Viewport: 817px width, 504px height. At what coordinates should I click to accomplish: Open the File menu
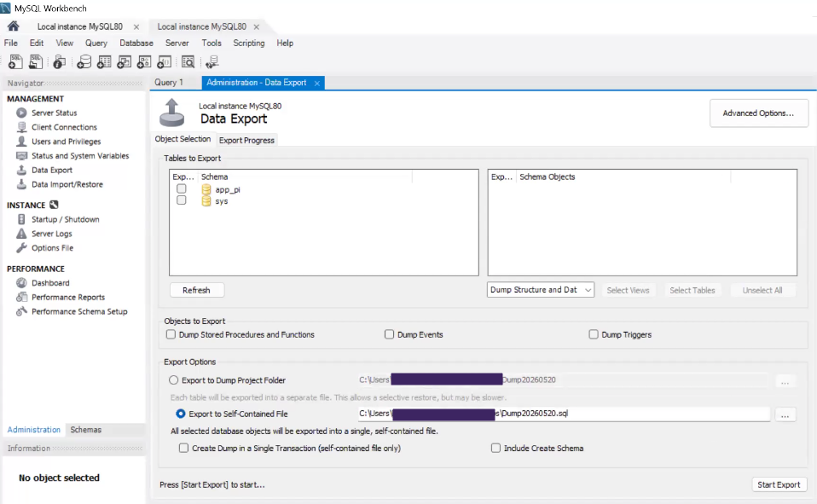[x=11, y=43]
